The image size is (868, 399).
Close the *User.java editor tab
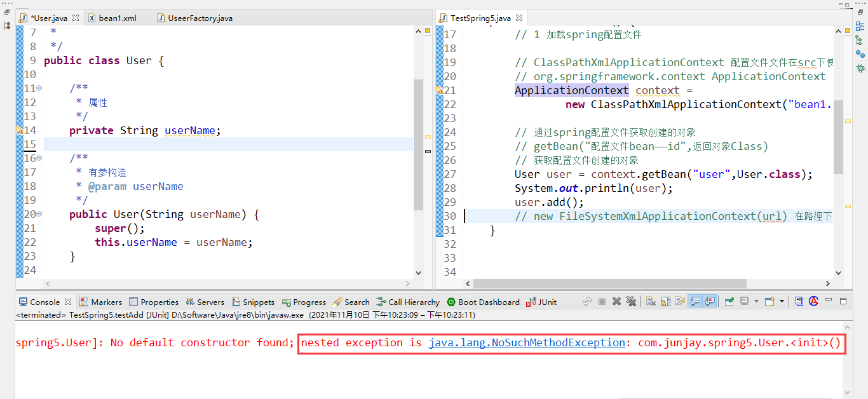point(76,18)
